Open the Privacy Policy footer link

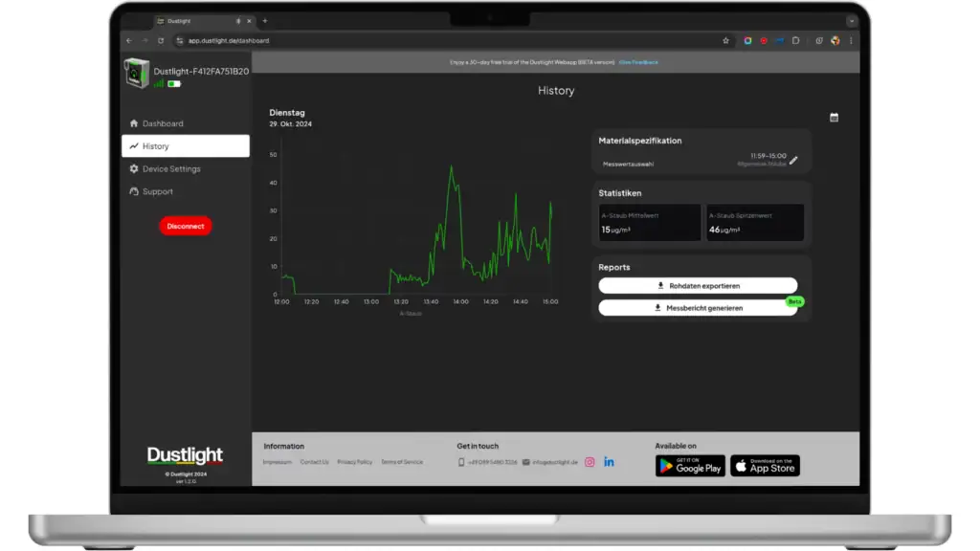[355, 462]
